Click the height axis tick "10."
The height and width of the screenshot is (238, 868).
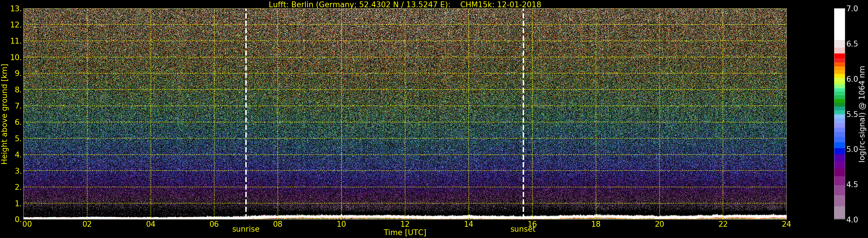(16, 57)
